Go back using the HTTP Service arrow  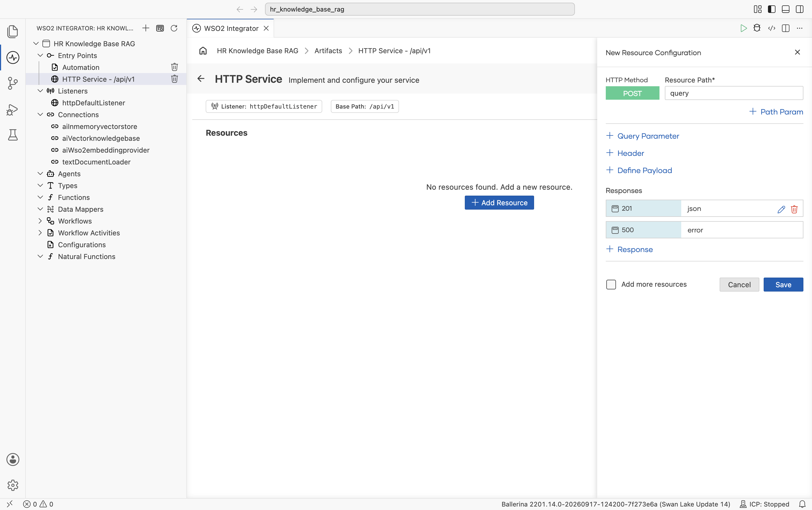(201, 78)
